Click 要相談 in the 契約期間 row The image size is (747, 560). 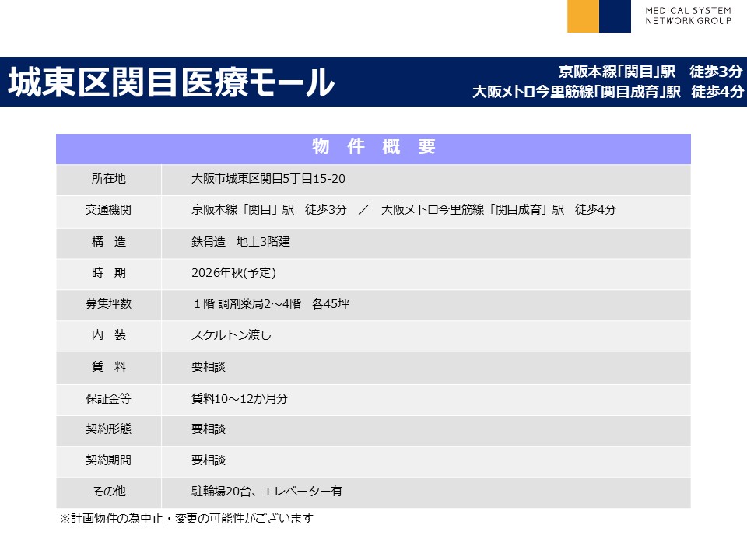[x=209, y=460]
